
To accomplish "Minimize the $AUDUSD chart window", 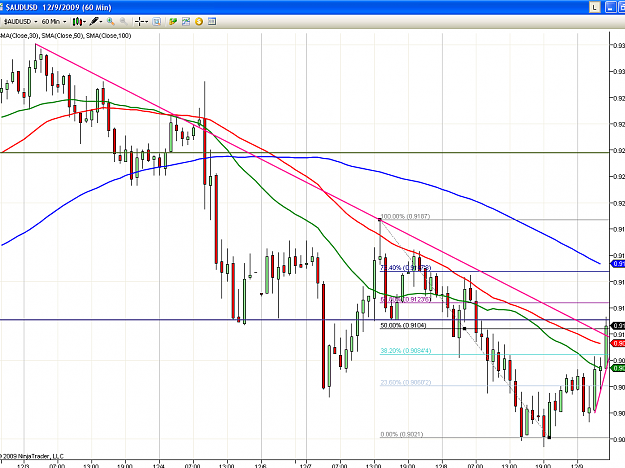I will pyautogui.click(x=611, y=7).
